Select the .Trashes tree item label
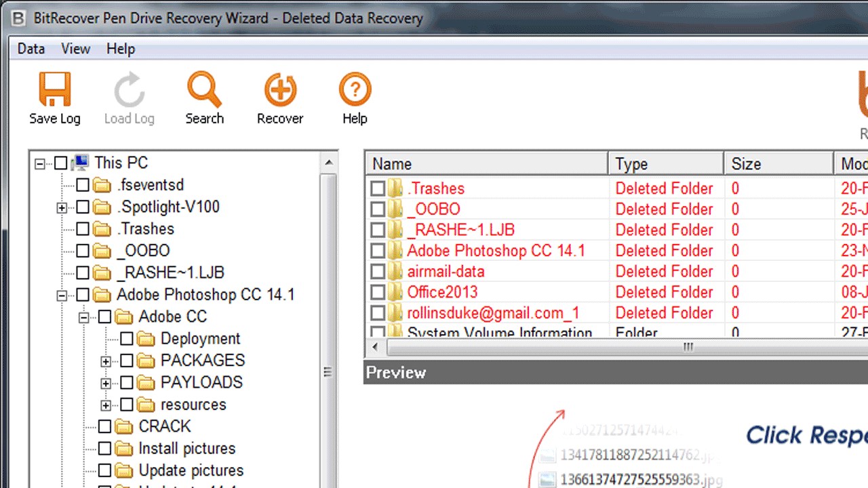Image resolution: width=868 pixels, height=488 pixels. [x=145, y=229]
